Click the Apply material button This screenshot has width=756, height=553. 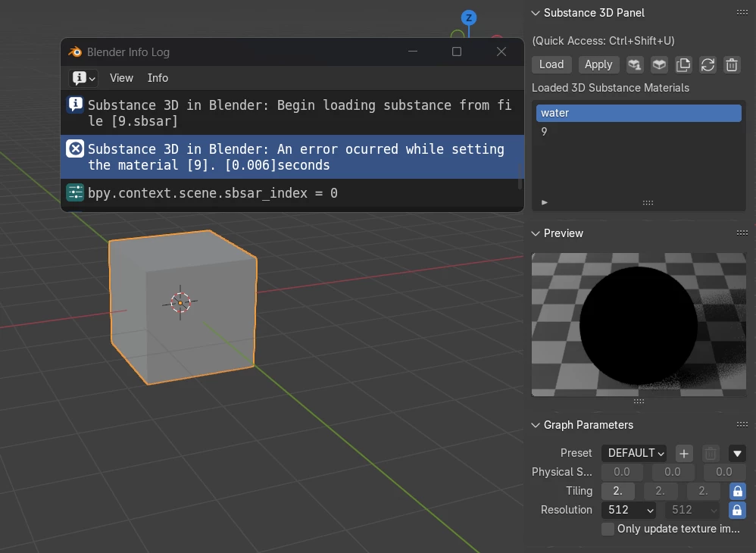[598, 64]
